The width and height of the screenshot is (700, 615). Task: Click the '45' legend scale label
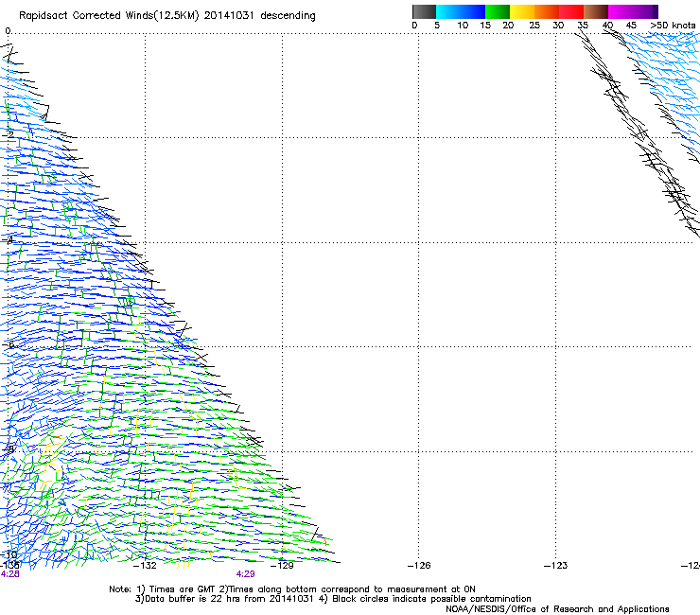[x=631, y=26]
